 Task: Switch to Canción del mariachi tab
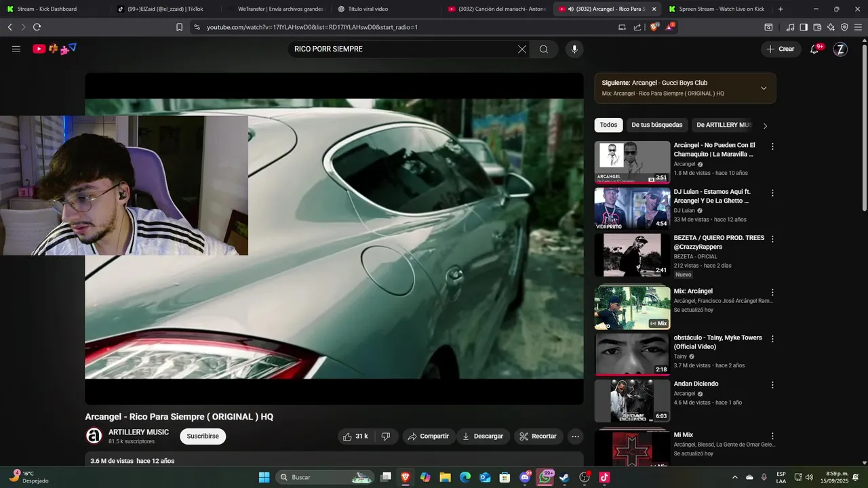click(498, 9)
